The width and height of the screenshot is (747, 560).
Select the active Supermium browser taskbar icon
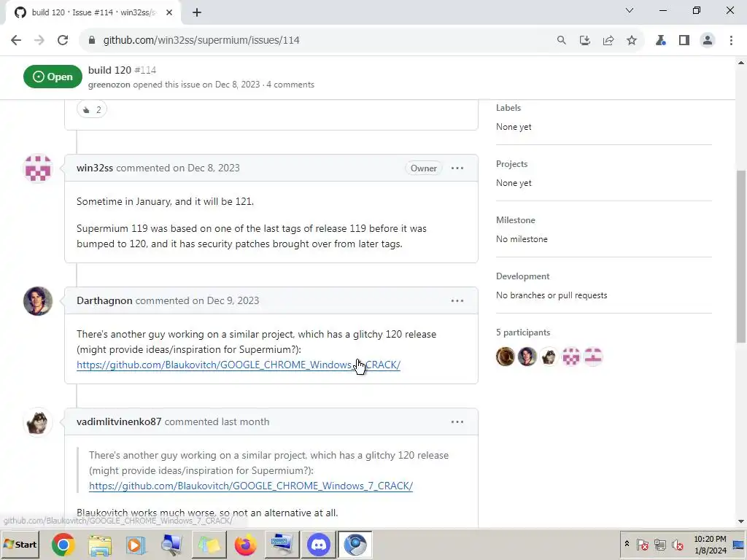pyautogui.click(x=355, y=545)
